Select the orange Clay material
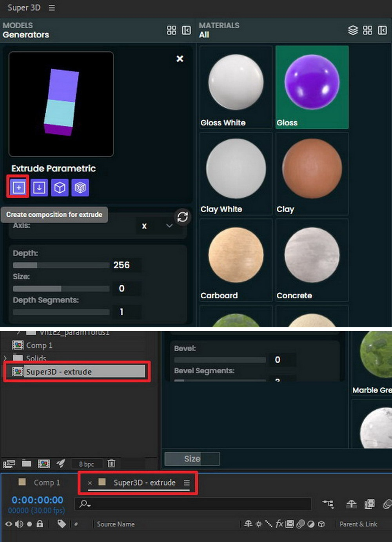Image resolution: width=392 pixels, height=542 pixels. (312, 173)
